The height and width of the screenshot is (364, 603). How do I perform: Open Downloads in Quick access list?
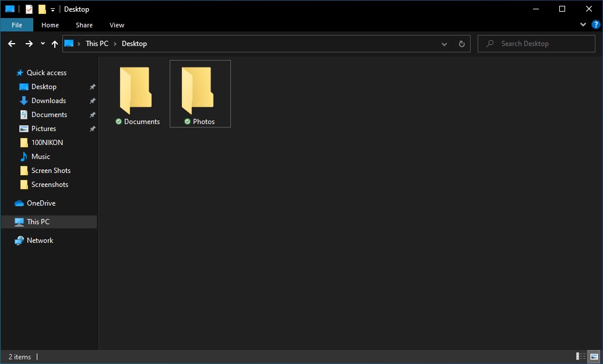(48, 101)
